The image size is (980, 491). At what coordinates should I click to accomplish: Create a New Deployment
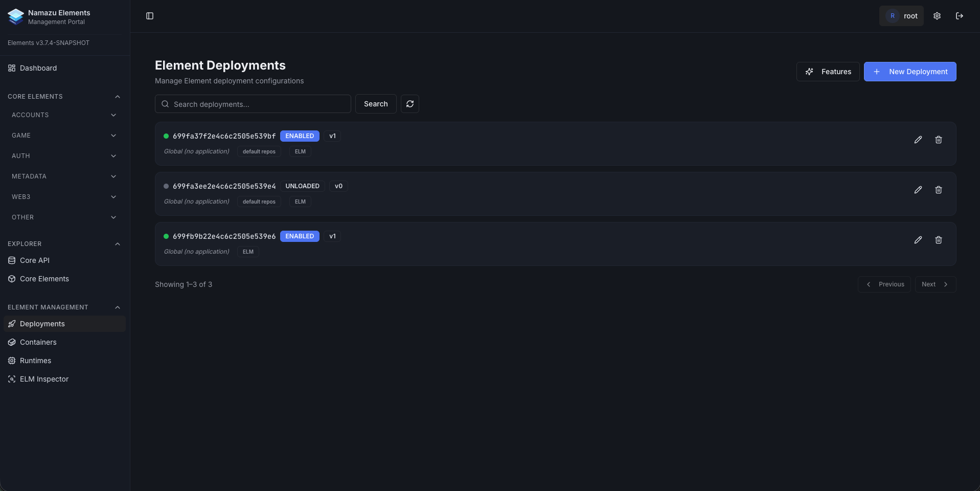(909, 72)
